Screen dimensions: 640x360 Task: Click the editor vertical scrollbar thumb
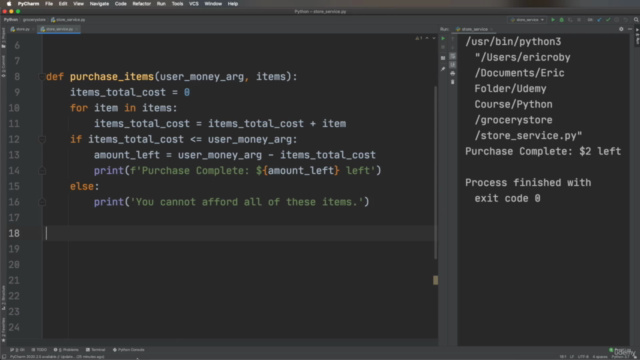coord(436,171)
